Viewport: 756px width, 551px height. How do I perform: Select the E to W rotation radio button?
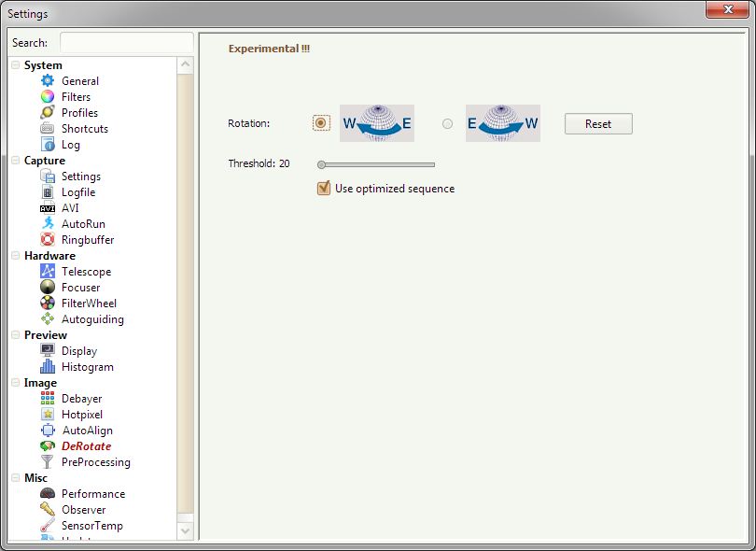click(x=447, y=123)
